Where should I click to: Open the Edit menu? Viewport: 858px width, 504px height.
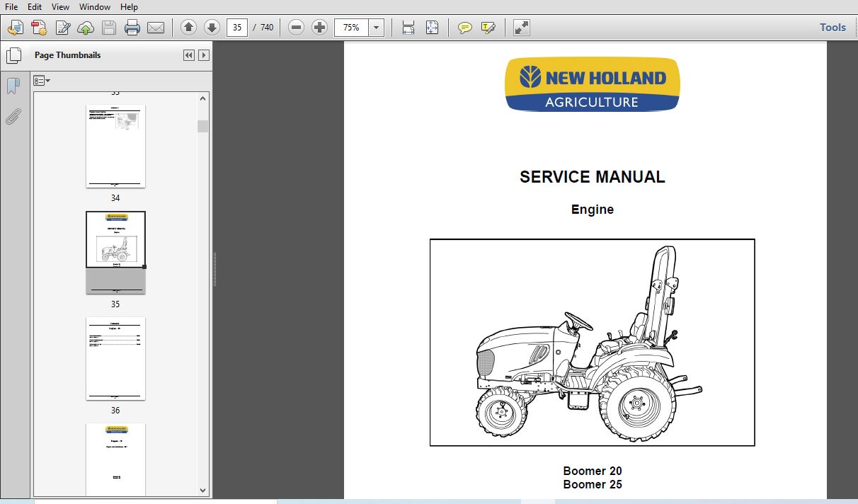[x=35, y=6]
